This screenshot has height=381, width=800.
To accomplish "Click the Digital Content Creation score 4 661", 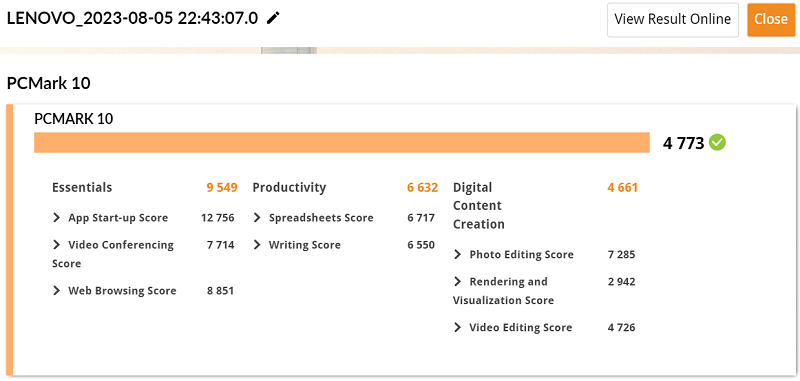I will pos(622,187).
